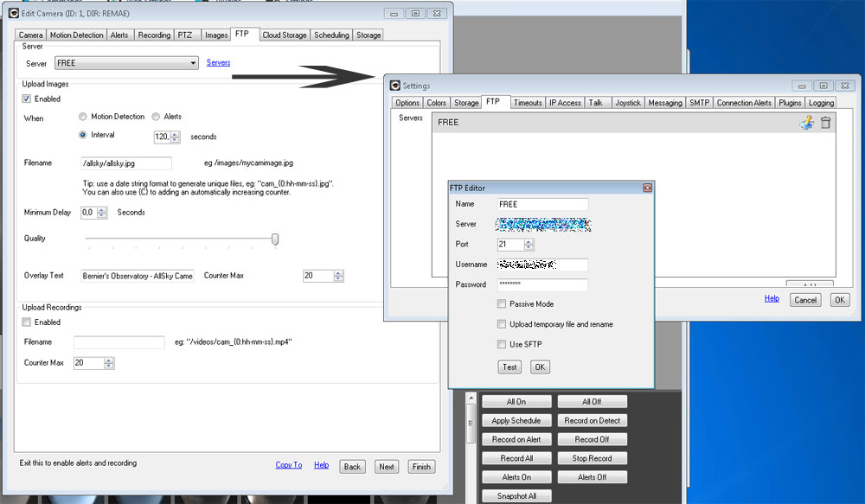
Task: Click the Overlay Text input field
Action: click(138, 276)
